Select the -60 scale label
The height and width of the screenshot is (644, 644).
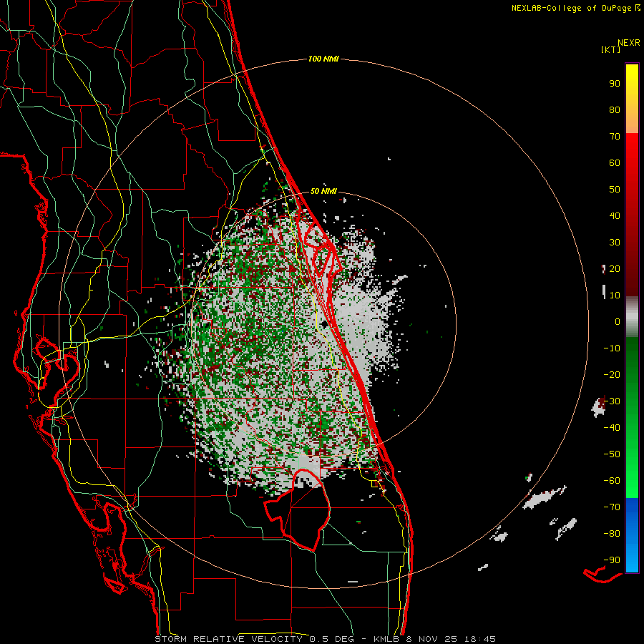pyautogui.click(x=612, y=481)
